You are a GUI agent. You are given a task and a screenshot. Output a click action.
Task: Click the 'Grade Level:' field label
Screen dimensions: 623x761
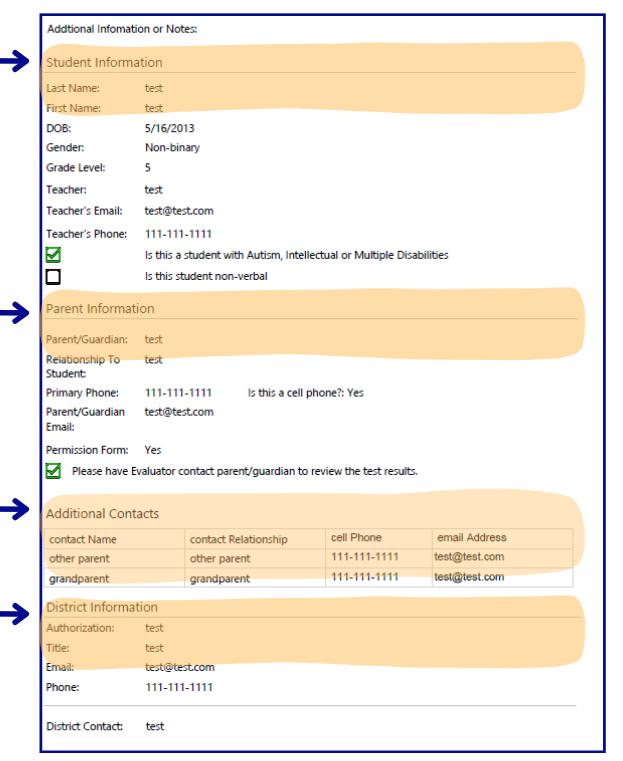point(76,167)
